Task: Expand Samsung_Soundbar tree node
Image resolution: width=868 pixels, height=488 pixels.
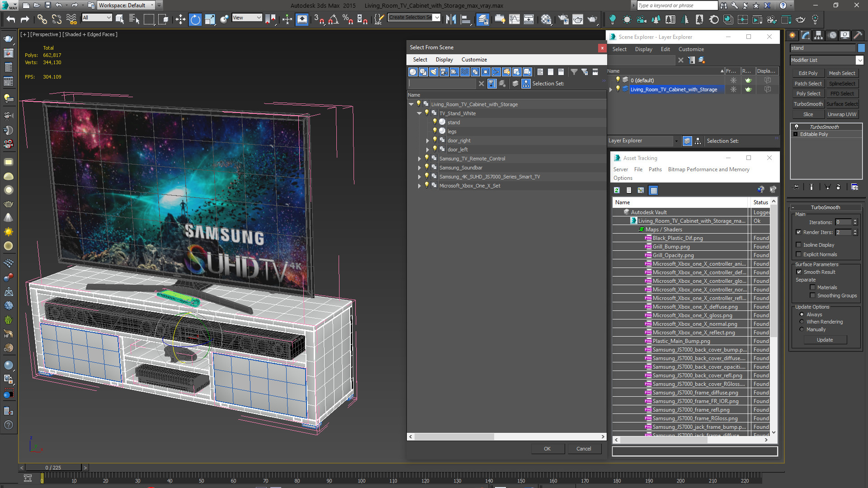Action: click(419, 168)
